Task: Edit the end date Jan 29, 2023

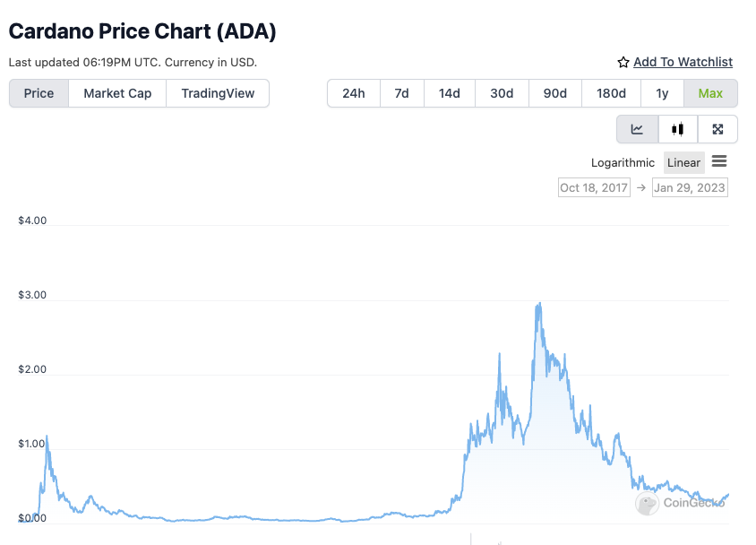Action: coord(690,187)
